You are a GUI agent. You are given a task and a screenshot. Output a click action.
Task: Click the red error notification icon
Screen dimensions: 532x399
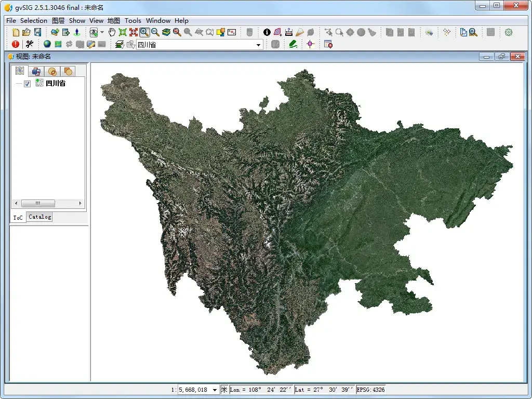tap(15, 44)
